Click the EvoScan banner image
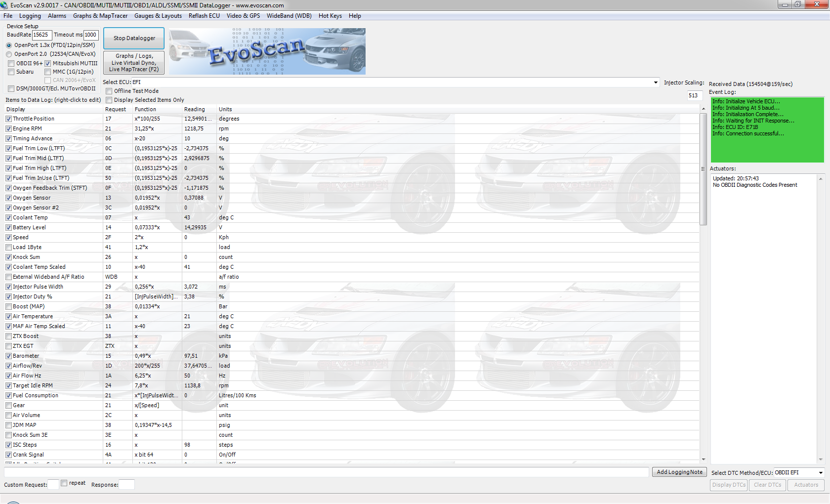The height and width of the screenshot is (504, 830). point(267,51)
